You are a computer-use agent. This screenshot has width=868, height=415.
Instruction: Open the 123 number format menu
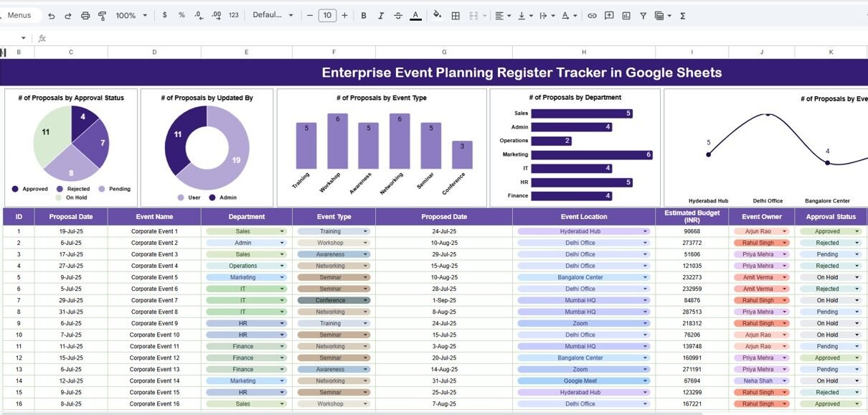tap(234, 16)
